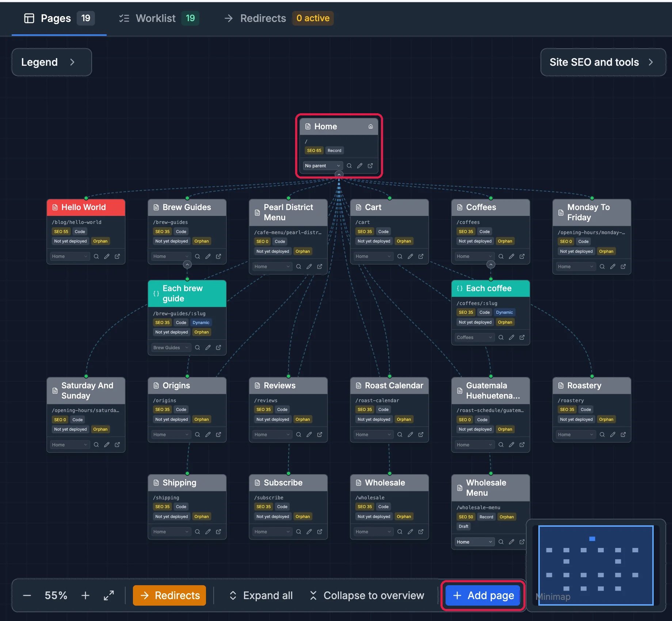The height and width of the screenshot is (621, 672).
Task: Open Brew Guides parent dropdown on Each brew guide
Action: coord(171,348)
